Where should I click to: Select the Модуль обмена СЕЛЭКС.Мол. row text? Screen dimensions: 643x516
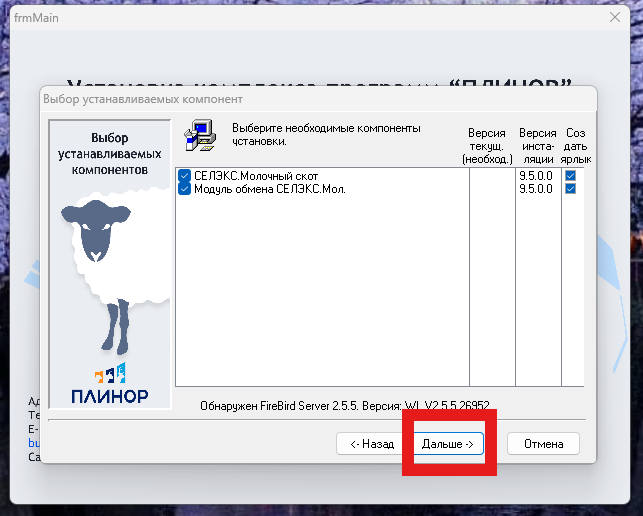(270, 189)
